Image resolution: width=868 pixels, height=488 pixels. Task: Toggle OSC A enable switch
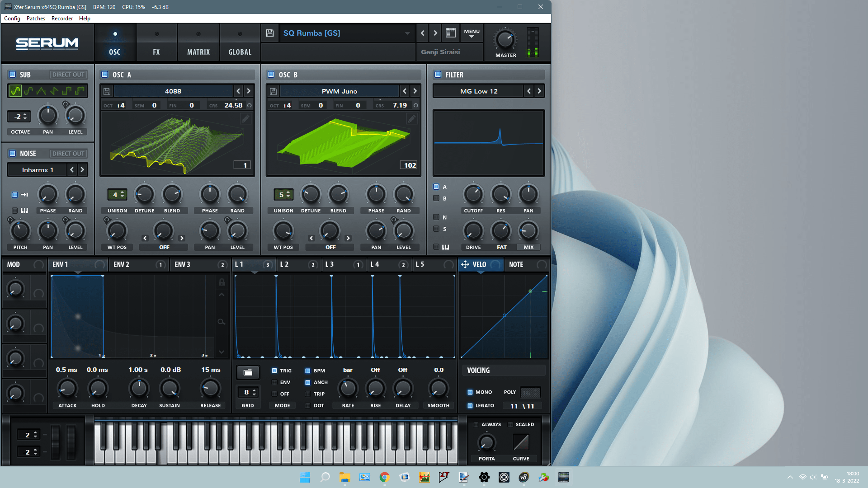pos(104,75)
